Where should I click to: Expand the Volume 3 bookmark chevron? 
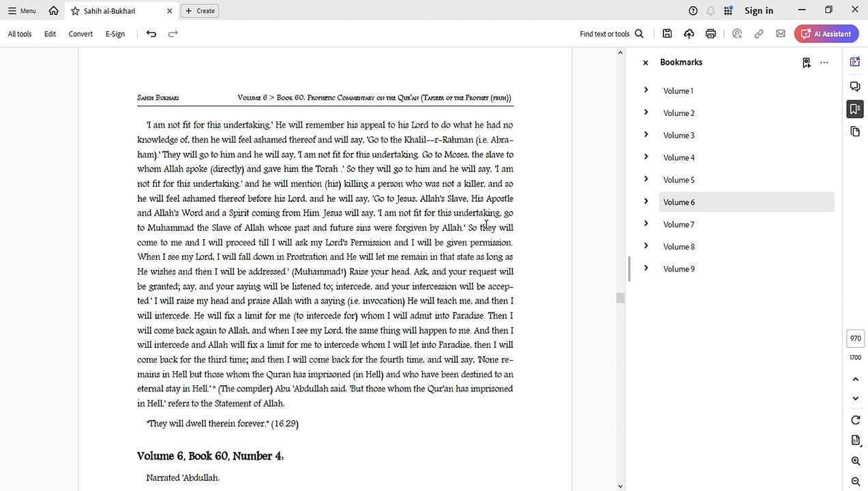(646, 134)
